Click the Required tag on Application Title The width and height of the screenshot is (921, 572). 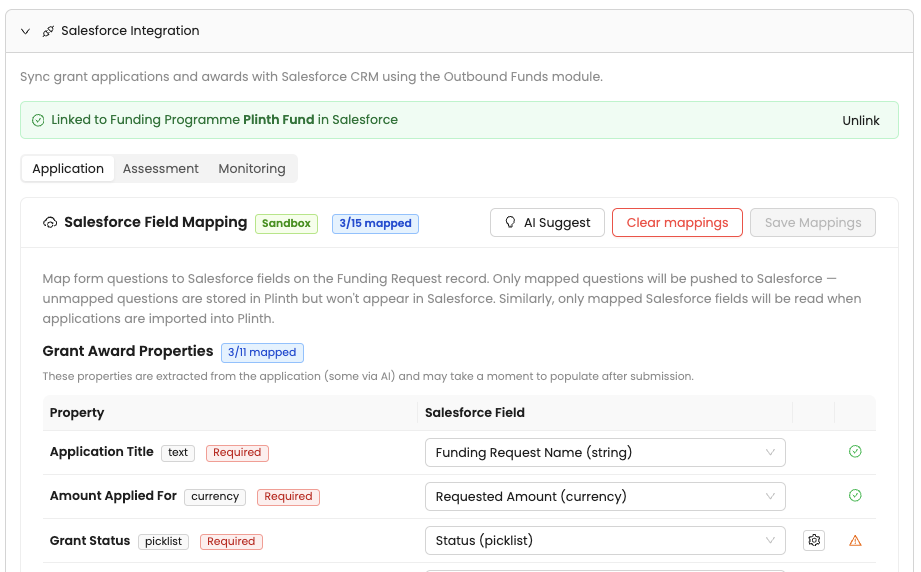[x=237, y=453]
